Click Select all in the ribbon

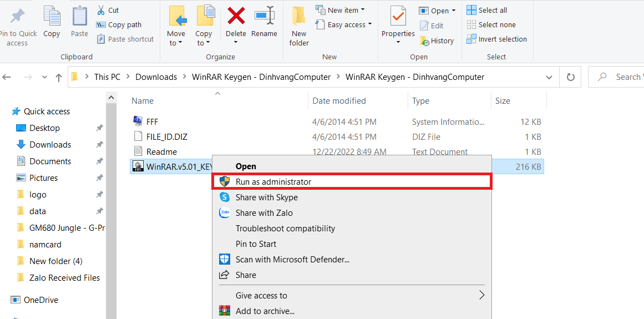point(487,10)
